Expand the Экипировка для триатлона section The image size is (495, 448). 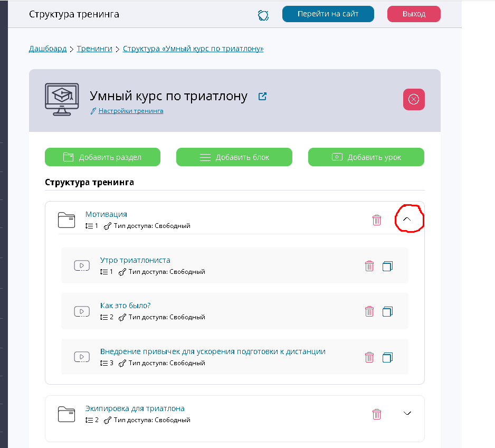pos(407,413)
